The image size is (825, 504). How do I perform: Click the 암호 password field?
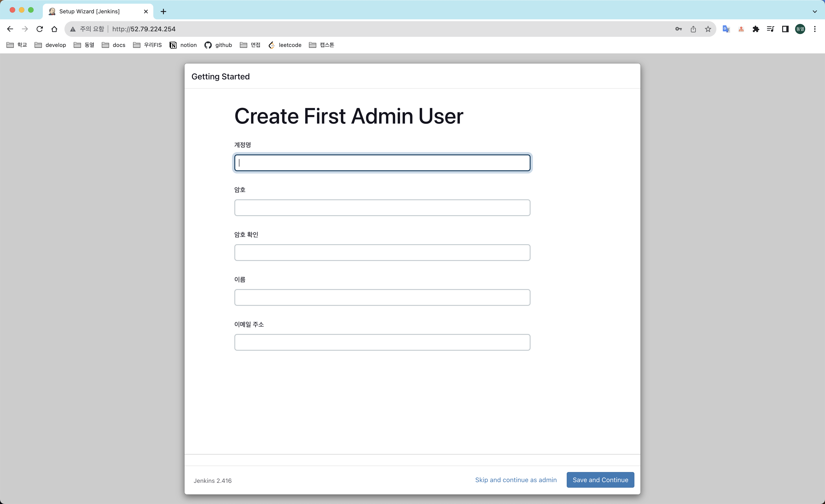382,208
